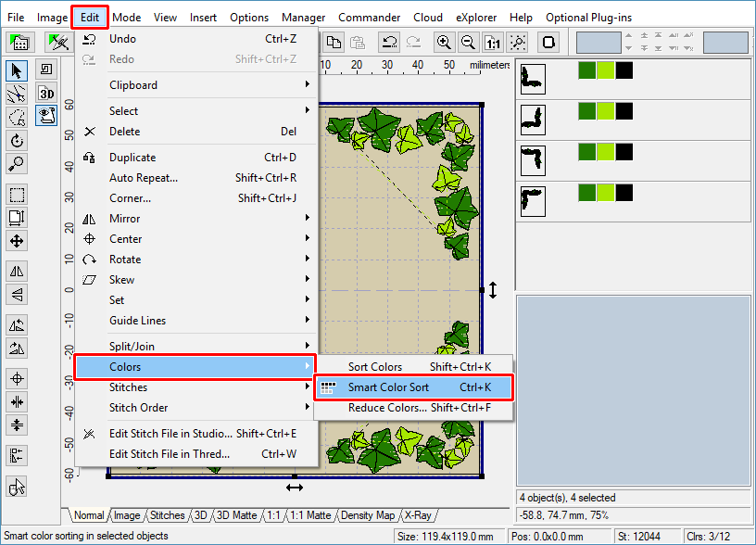The width and height of the screenshot is (756, 545).
Task: Click the stitch count 'St: 12044' status field
Action: click(x=646, y=537)
